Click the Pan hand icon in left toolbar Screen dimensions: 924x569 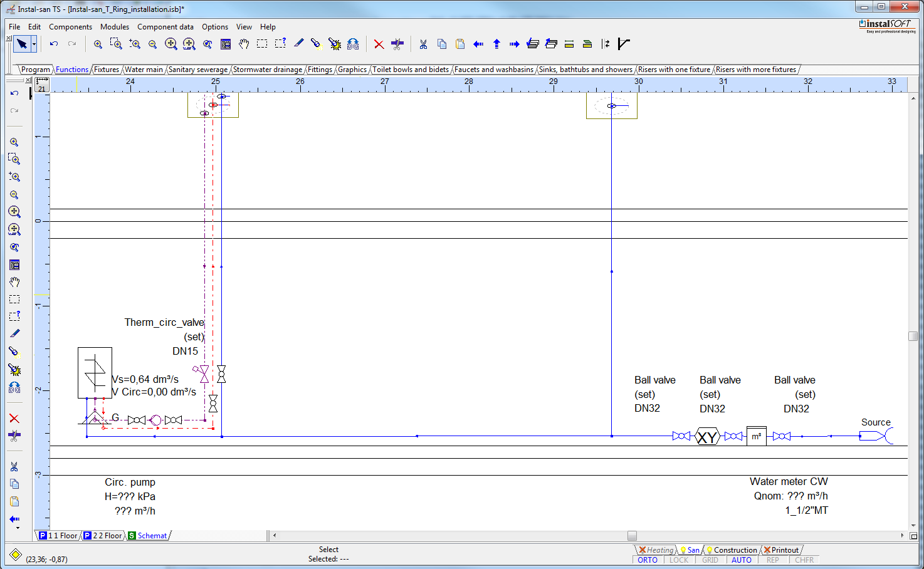click(14, 282)
